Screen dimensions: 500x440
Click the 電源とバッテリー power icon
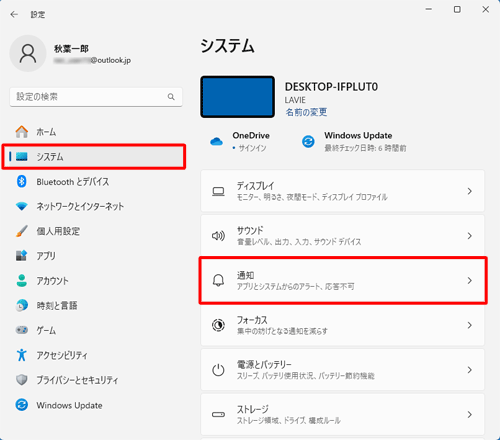(218, 370)
